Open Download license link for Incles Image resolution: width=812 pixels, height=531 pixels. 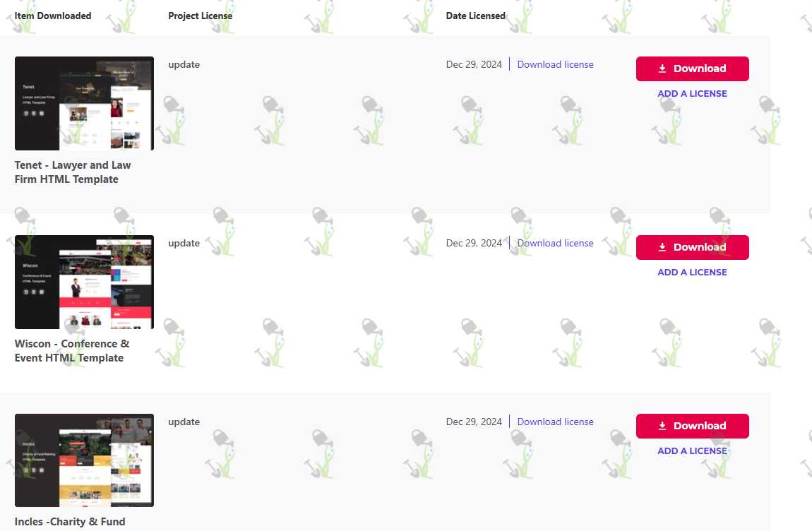555,422
